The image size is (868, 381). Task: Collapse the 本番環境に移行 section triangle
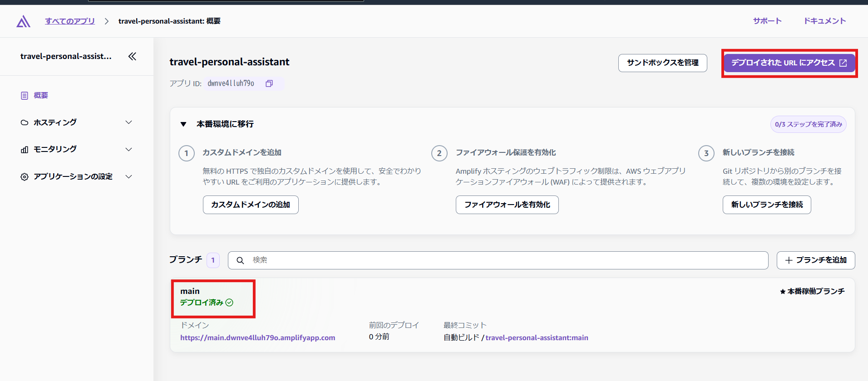183,124
